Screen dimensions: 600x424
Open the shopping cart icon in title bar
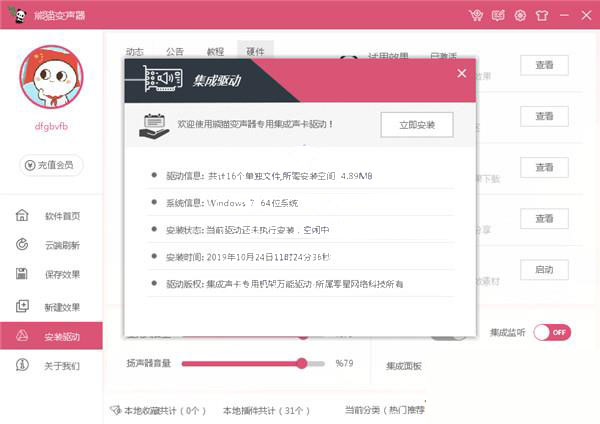[476, 15]
